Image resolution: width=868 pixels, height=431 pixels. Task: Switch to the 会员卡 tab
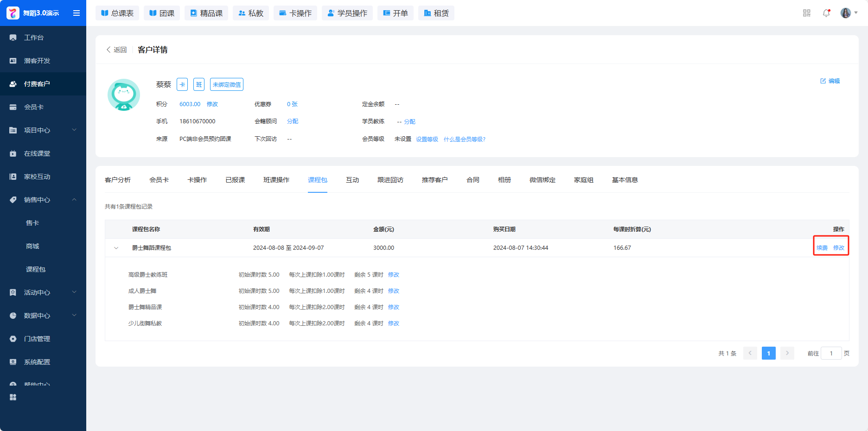pyautogui.click(x=159, y=180)
